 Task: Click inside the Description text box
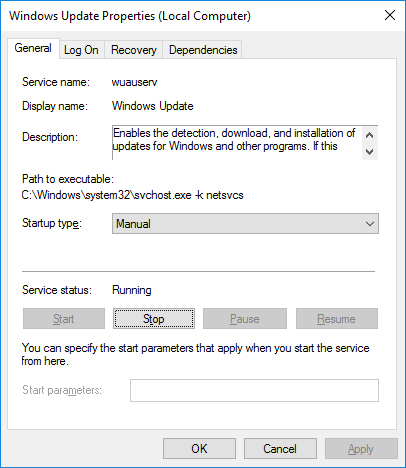[x=237, y=143]
